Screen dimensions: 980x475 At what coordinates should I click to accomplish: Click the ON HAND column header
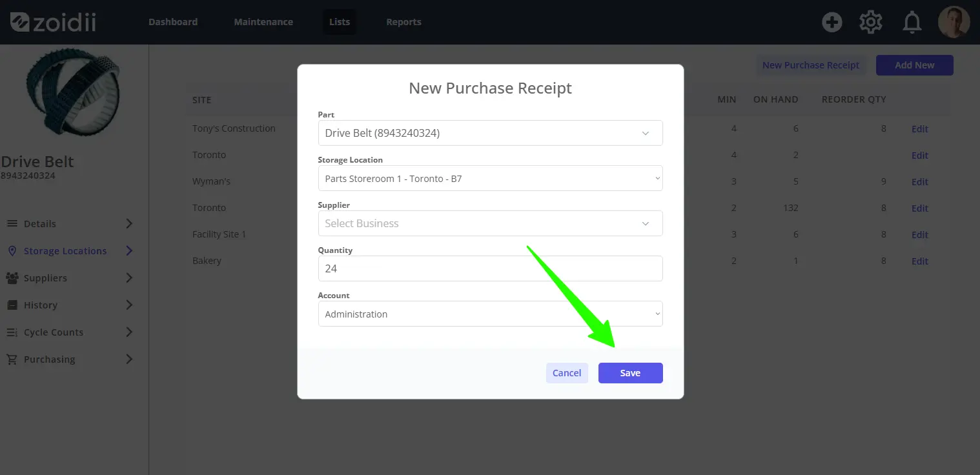point(775,99)
